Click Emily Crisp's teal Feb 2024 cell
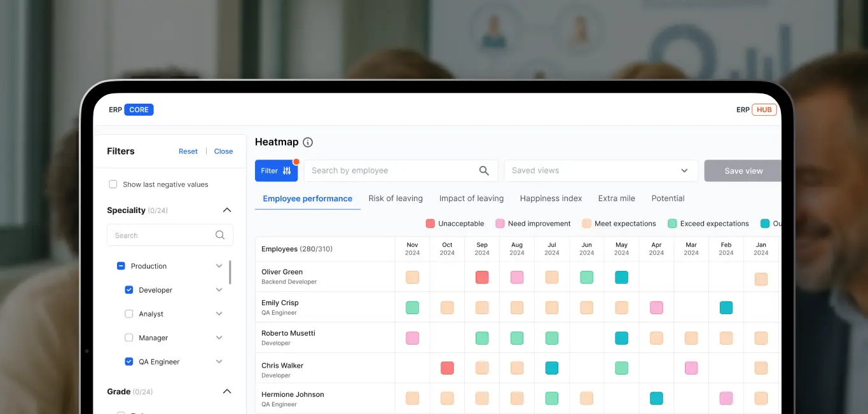This screenshot has width=868, height=414. click(726, 308)
